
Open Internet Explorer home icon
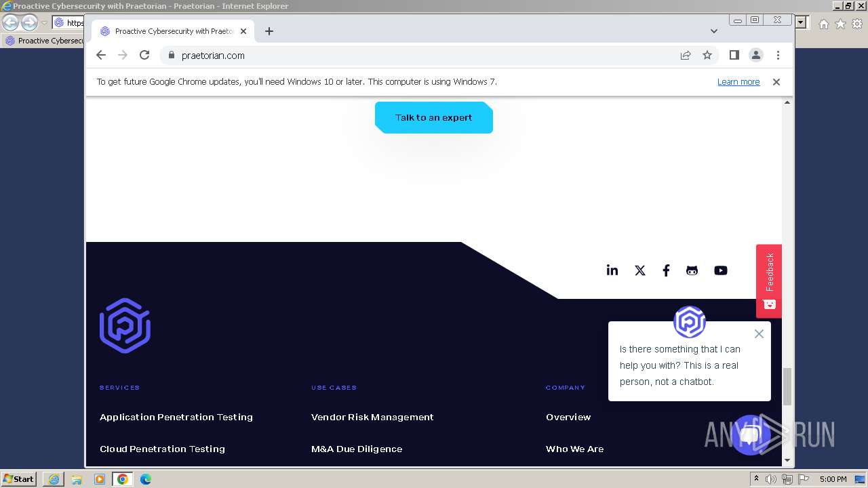click(823, 24)
